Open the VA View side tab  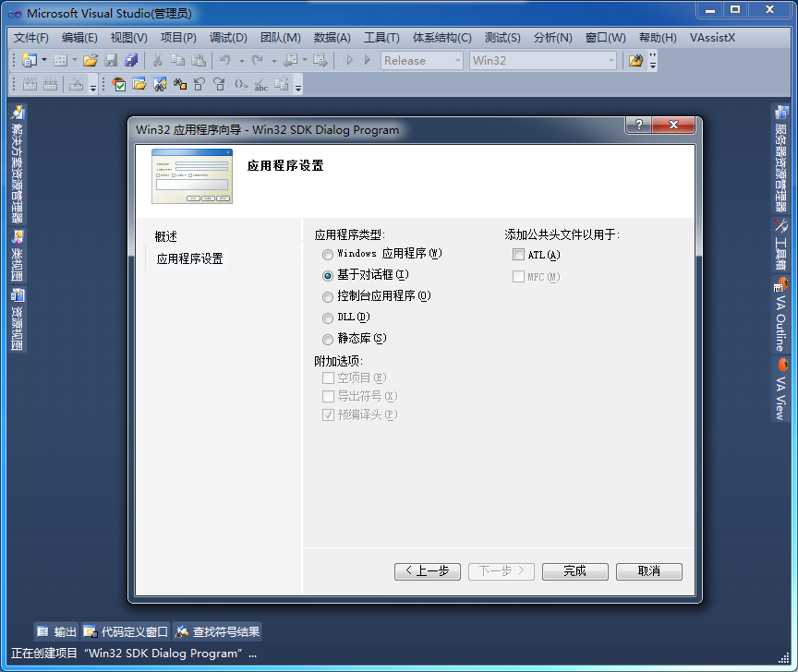[x=780, y=390]
